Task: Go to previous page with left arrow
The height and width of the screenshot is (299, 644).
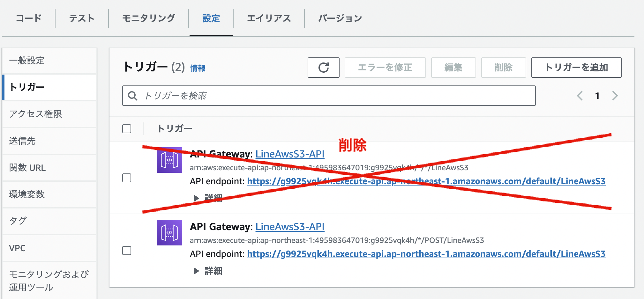Action: click(580, 95)
